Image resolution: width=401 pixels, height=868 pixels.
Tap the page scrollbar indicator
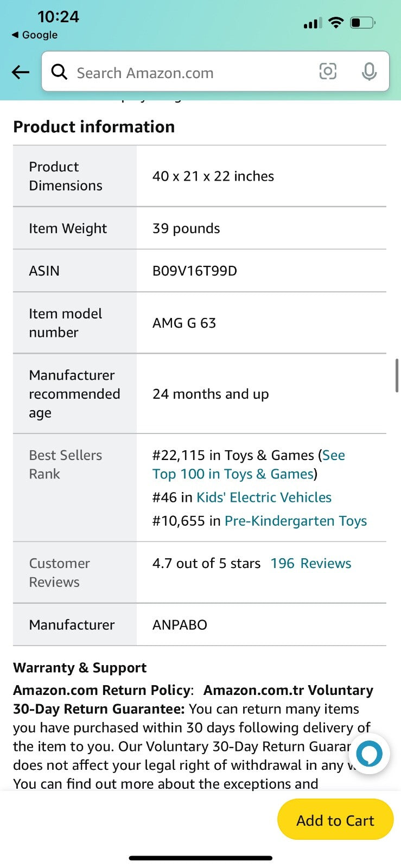[x=397, y=375]
